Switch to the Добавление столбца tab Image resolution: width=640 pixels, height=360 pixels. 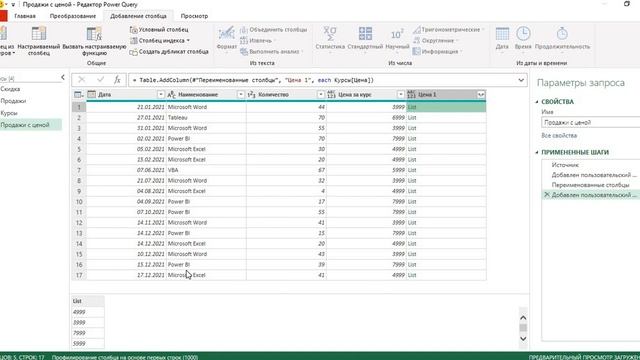138,16
